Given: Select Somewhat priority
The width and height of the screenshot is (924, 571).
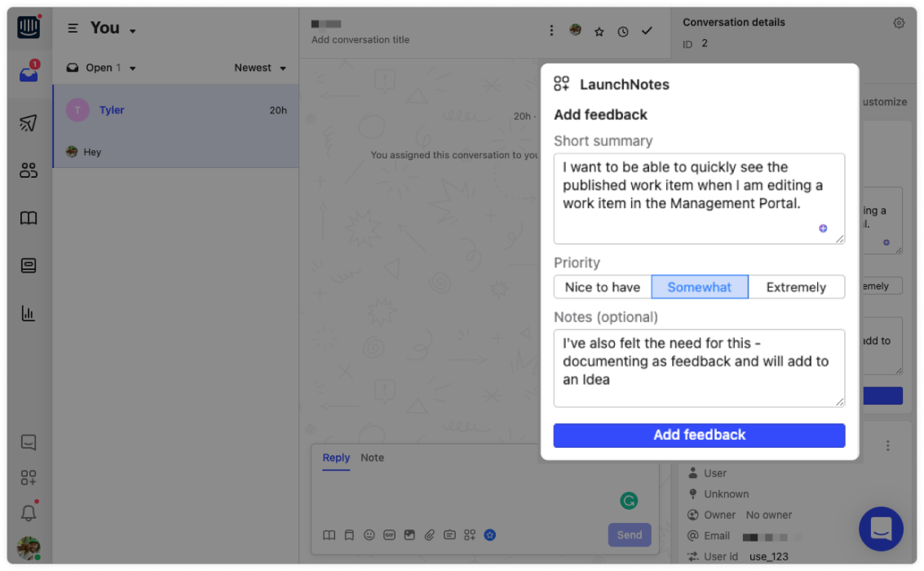Looking at the screenshot, I should [700, 287].
